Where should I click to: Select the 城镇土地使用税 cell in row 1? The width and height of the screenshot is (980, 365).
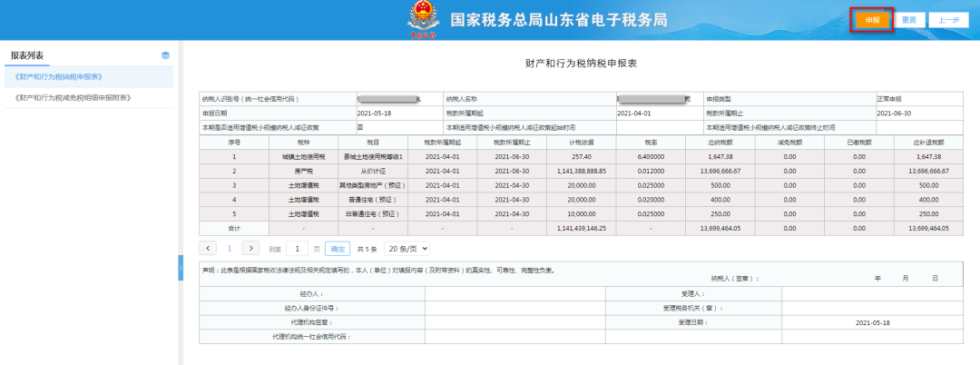click(x=303, y=156)
